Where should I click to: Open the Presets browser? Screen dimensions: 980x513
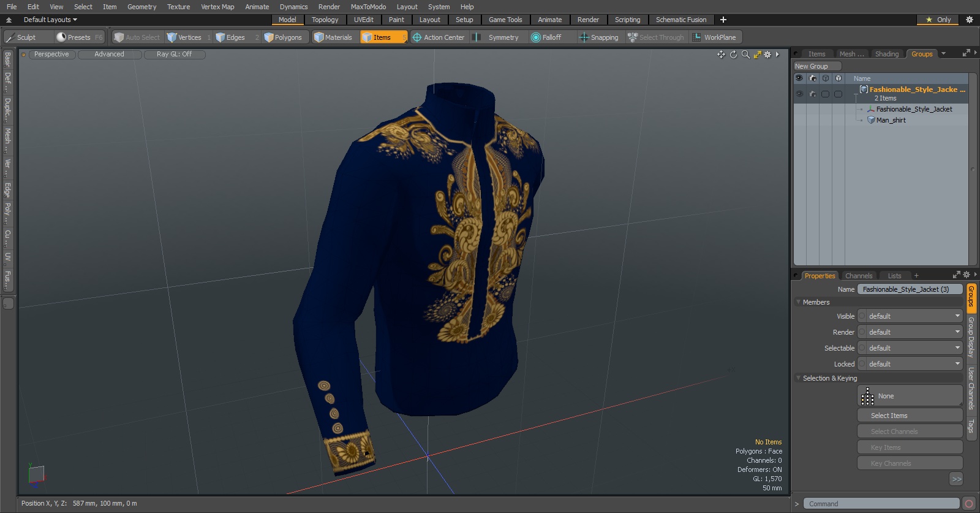[x=79, y=37]
